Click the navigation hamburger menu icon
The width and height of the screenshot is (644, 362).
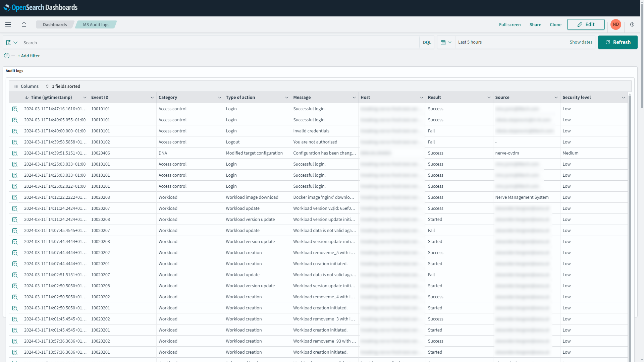click(8, 24)
